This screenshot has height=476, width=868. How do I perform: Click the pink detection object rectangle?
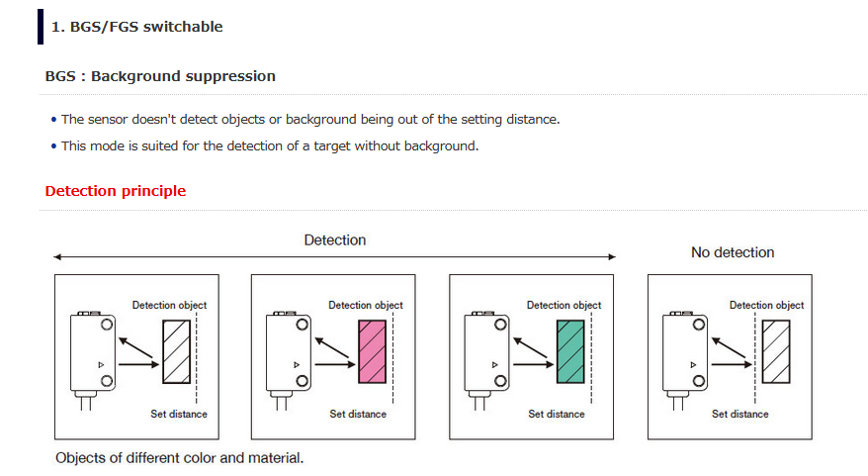tap(373, 352)
